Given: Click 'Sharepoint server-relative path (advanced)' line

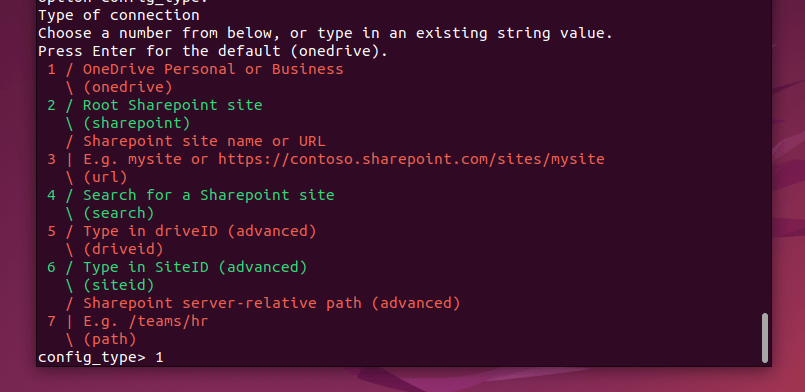Looking at the screenshot, I should pyautogui.click(x=272, y=303).
